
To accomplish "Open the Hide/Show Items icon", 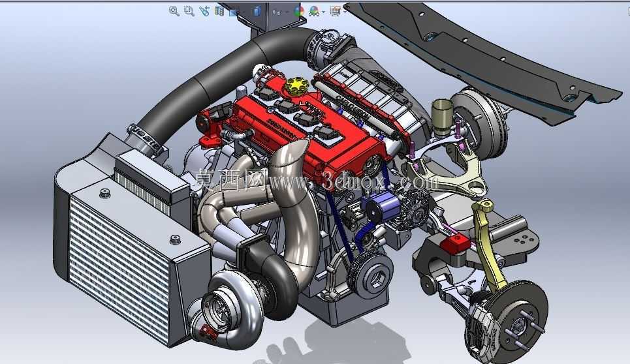I will (x=277, y=12).
